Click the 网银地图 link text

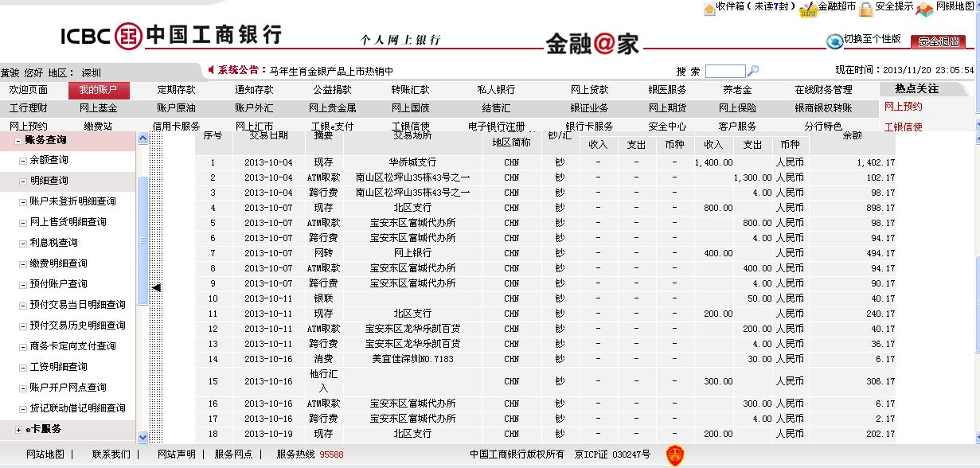coord(955,7)
